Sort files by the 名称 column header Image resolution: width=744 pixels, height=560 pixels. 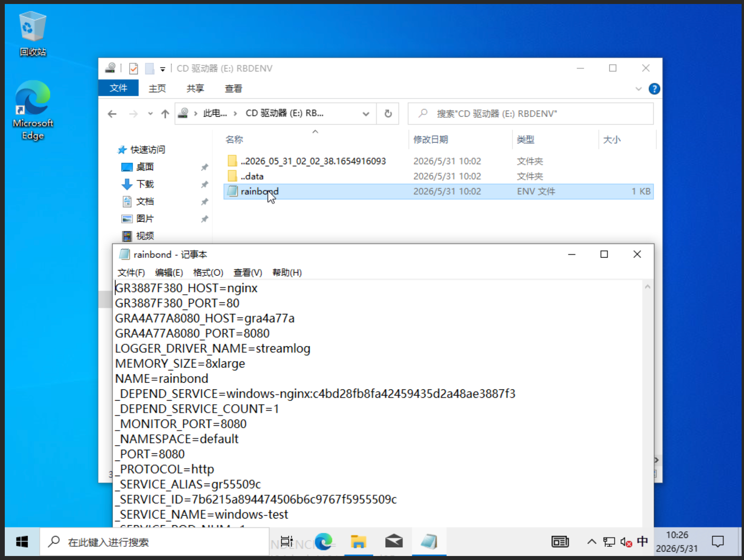click(234, 139)
